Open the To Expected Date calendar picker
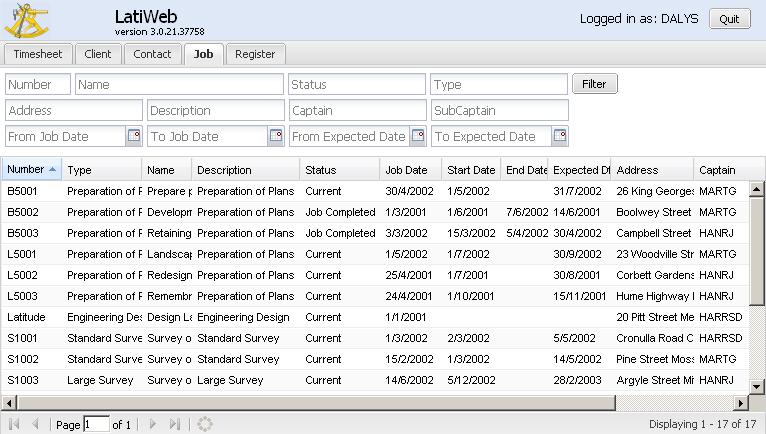This screenshot has width=766, height=434. coord(560,136)
